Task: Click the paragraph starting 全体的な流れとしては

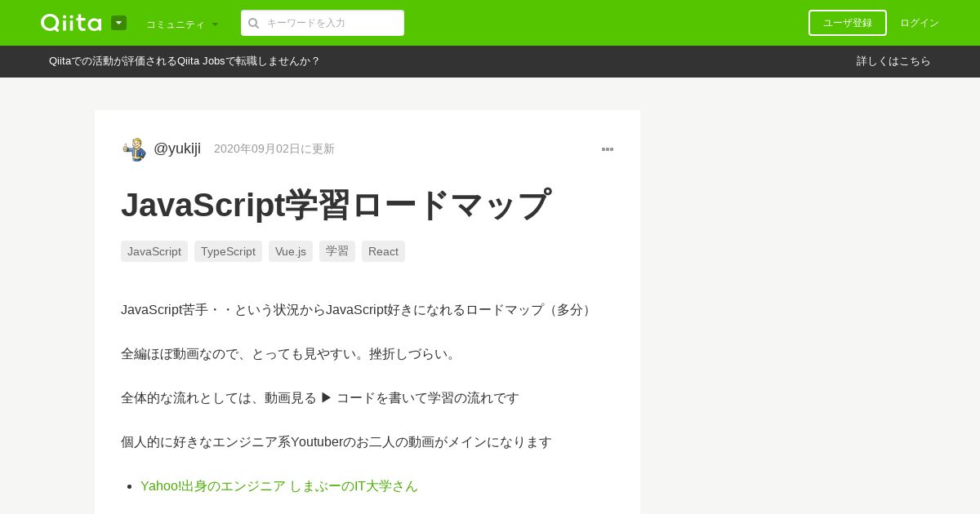Action: coord(320,398)
